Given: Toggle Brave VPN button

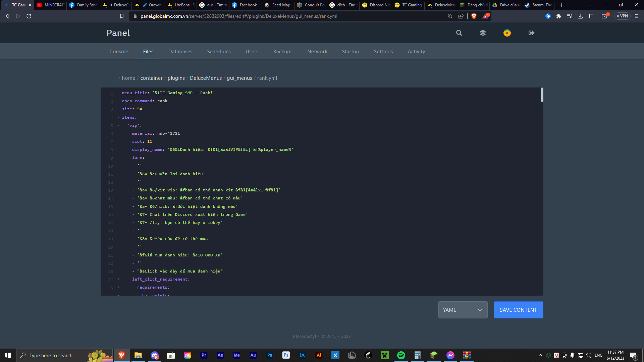Looking at the screenshot, I should pos(622,16).
